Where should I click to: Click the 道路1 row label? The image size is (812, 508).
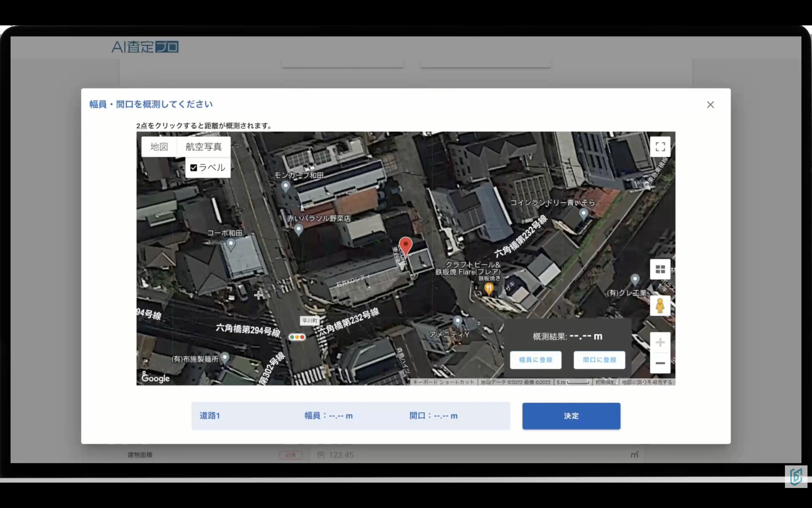(x=210, y=416)
